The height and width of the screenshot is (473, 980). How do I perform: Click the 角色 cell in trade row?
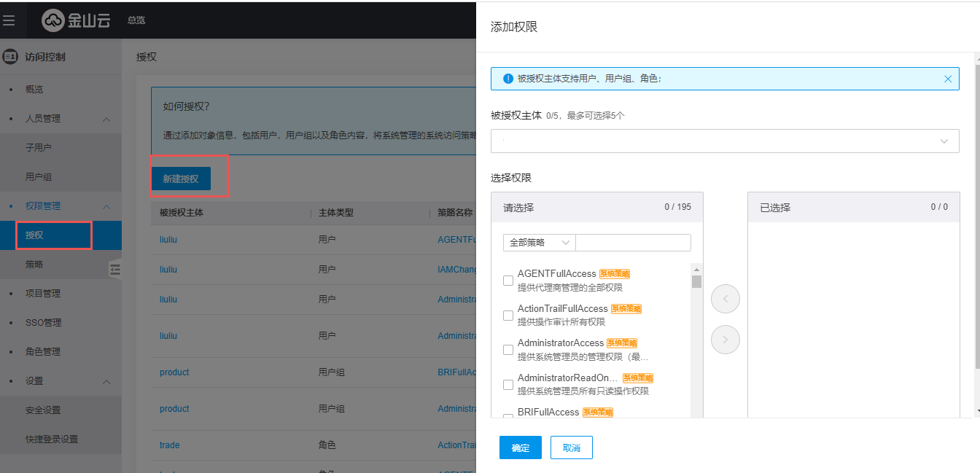tap(327, 445)
